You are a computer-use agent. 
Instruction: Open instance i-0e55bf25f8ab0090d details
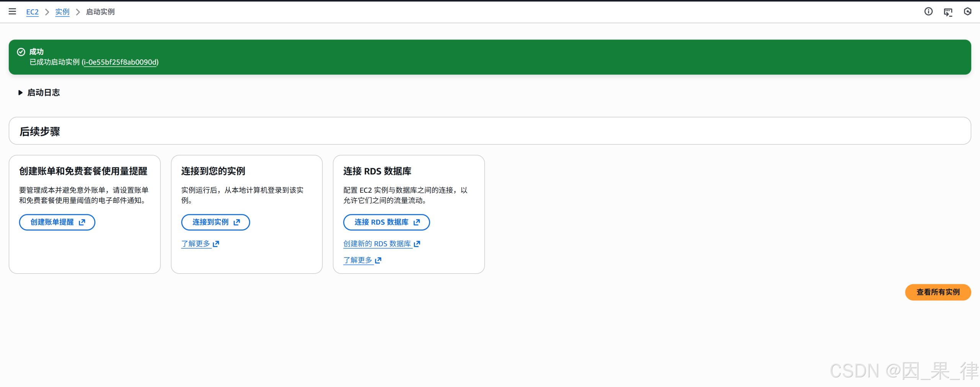point(121,62)
